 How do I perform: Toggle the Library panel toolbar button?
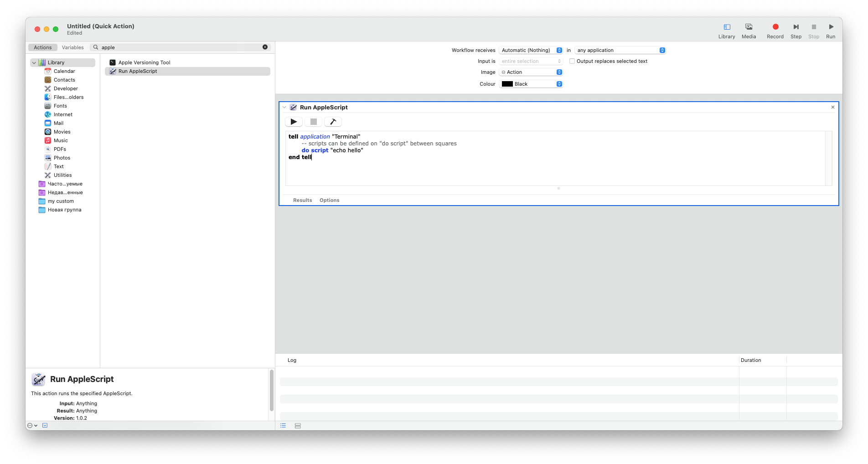coord(727,31)
